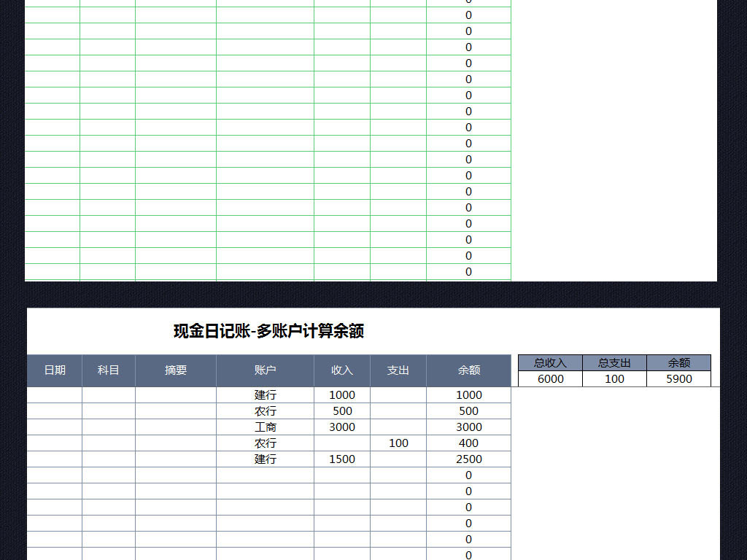Select the income cell showing 1500
This screenshot has height=560, width=747.
pos(342,459)
